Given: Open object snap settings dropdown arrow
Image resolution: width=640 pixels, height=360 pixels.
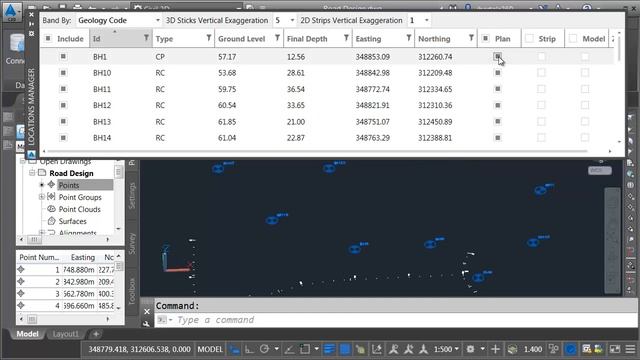Looking at the screenshot, I should pos(316,349).
